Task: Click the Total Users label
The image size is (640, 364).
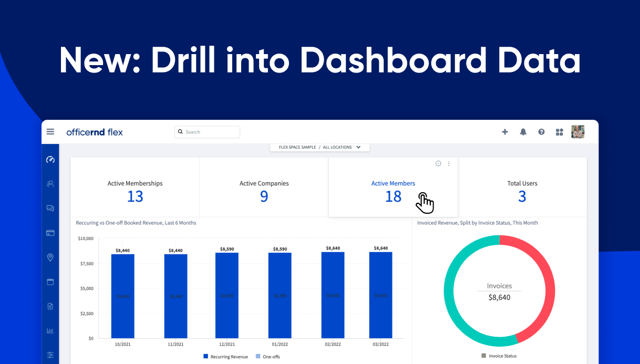Action: (x=522, y=183)
